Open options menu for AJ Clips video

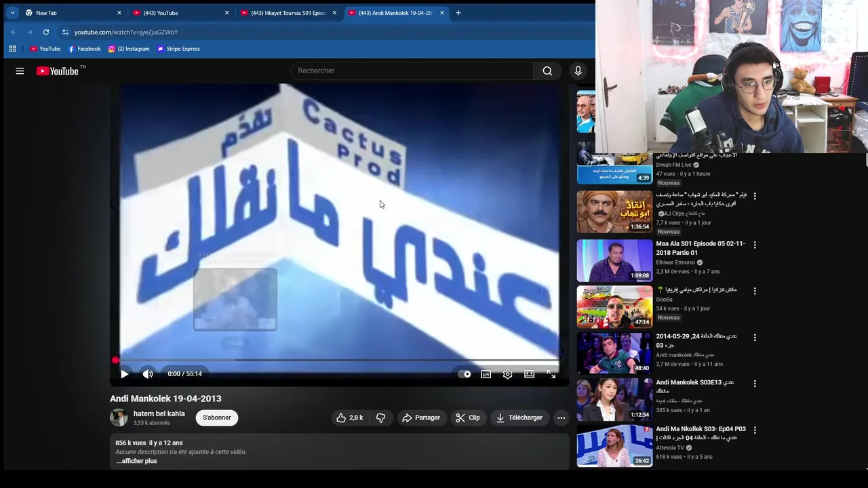(x=755, y=196)
